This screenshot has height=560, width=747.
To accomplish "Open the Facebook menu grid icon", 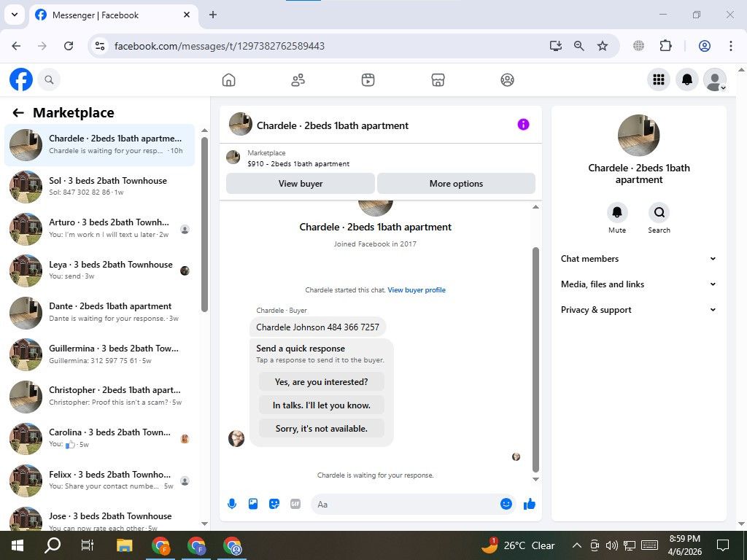I will pyautogui.click(x=659, y=79).
